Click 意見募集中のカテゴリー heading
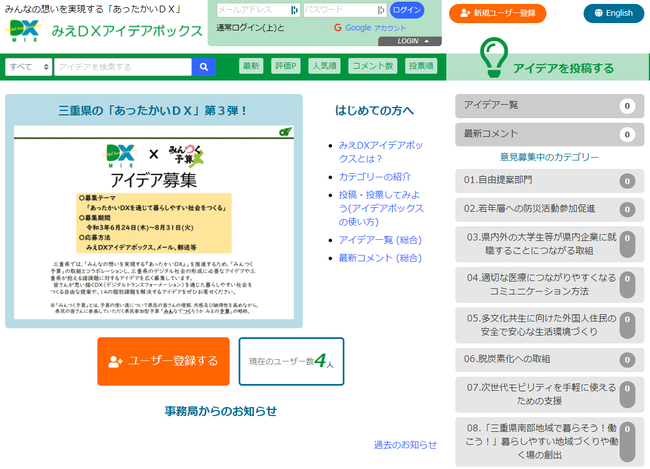Viewport: 650px width, 469px height. (549, 157)
